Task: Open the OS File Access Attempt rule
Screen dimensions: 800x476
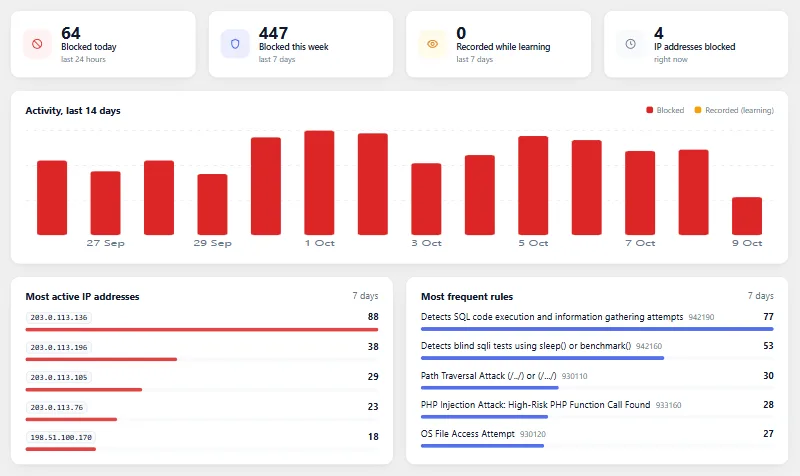Action: click(x=468, y=434)
